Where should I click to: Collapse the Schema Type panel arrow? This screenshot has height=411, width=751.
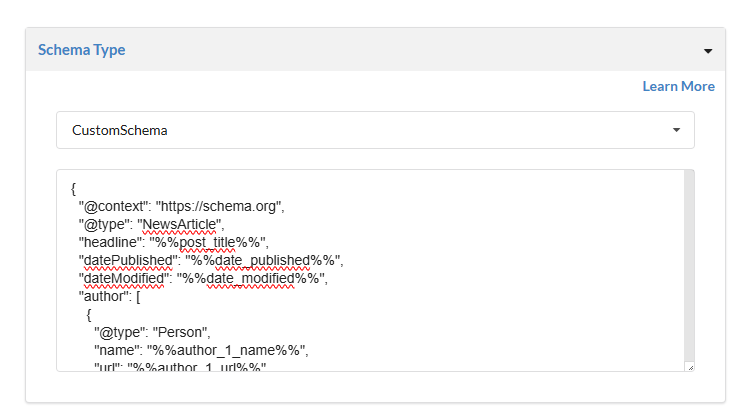pos(707,50)
